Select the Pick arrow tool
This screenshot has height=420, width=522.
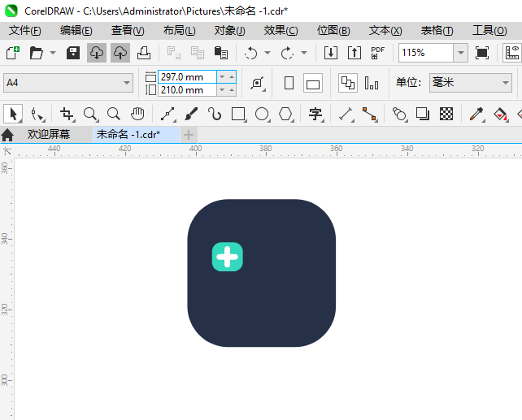tap(13, 114)
